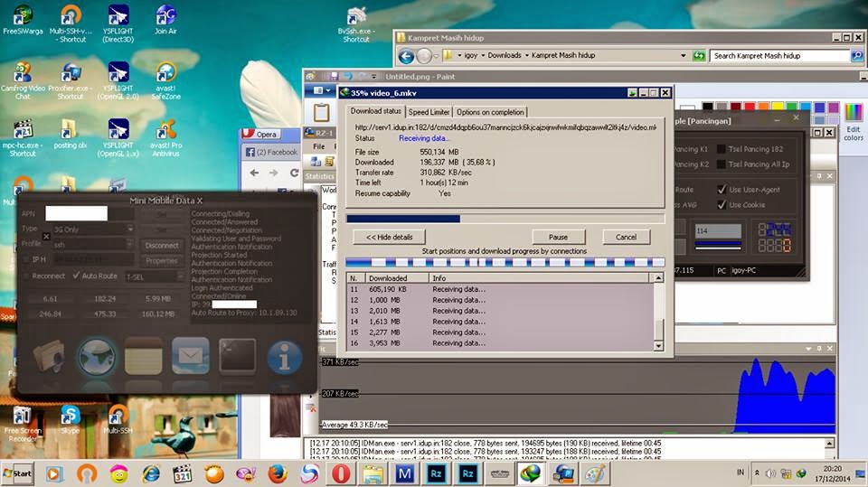Select connection row 16 with 3,953 MB

point(500,343)
